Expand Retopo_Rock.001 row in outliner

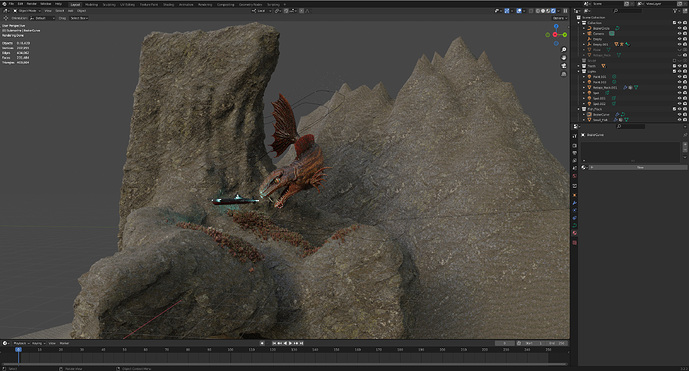(x=584, y=87)
